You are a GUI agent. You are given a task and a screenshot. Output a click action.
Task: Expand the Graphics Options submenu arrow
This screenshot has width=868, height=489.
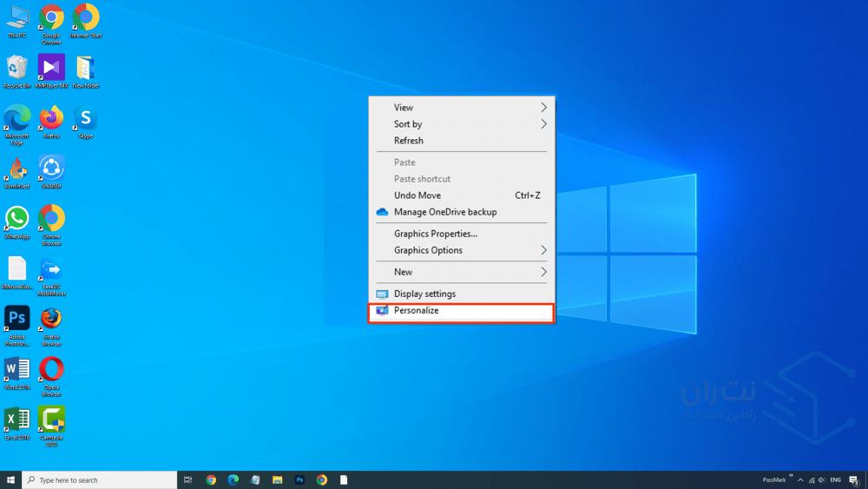543,250
